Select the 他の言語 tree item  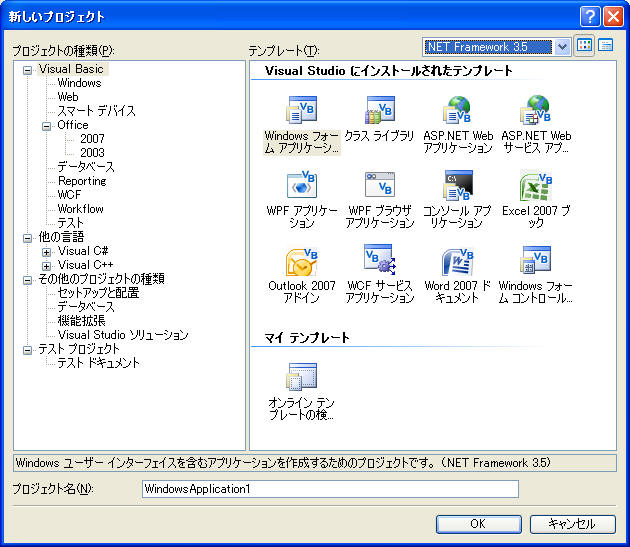click(x=61, y=237)
